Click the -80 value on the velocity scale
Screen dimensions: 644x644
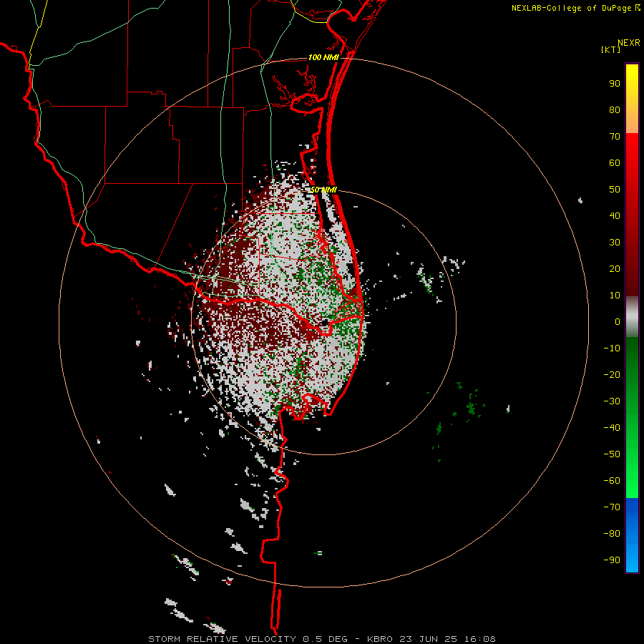coord(612,534)
